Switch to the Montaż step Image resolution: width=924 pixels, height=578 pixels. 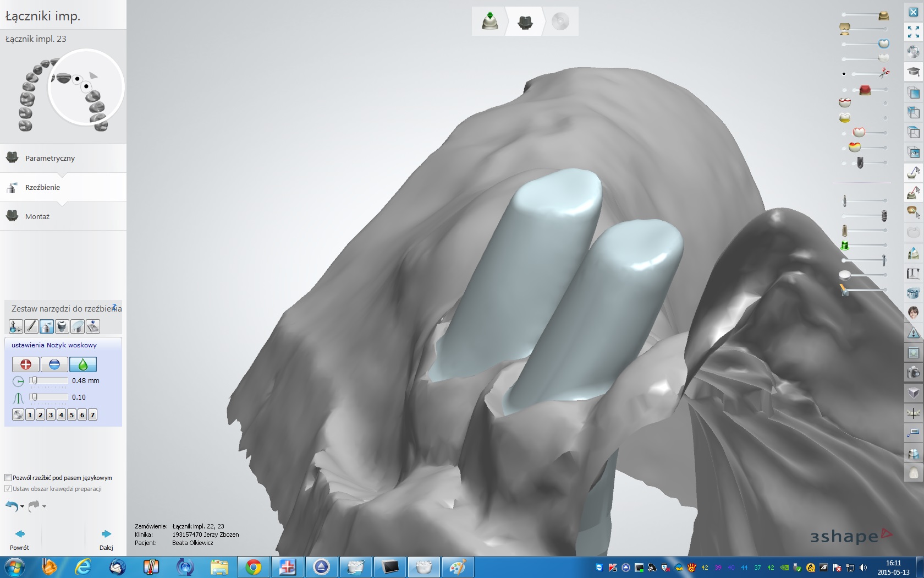tap(37, 216)
